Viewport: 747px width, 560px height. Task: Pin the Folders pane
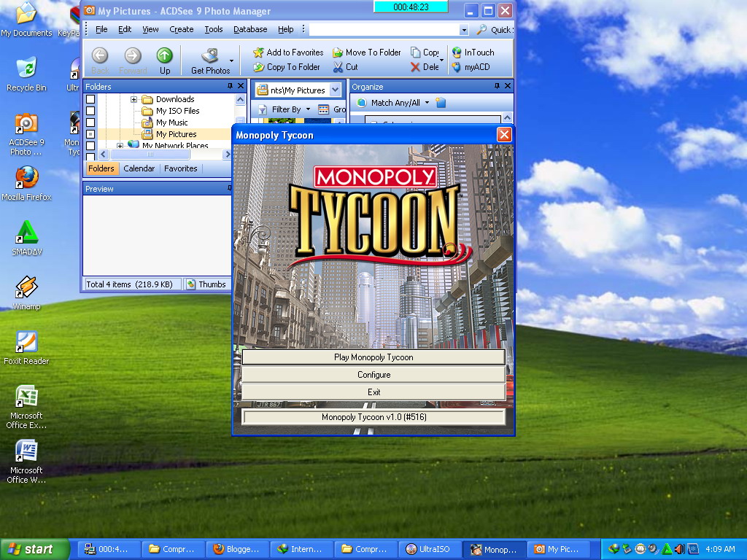pyautogui.click(x=230, y=86)
